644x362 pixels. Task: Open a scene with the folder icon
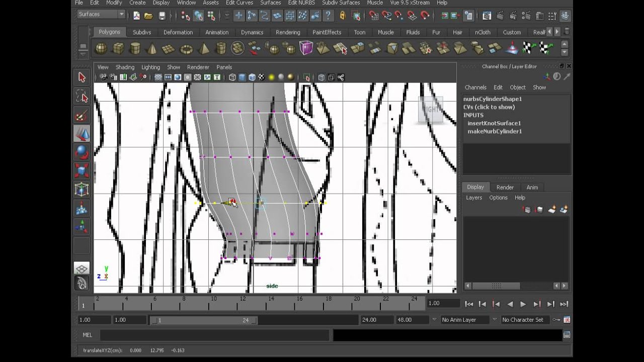click(148, 16)
